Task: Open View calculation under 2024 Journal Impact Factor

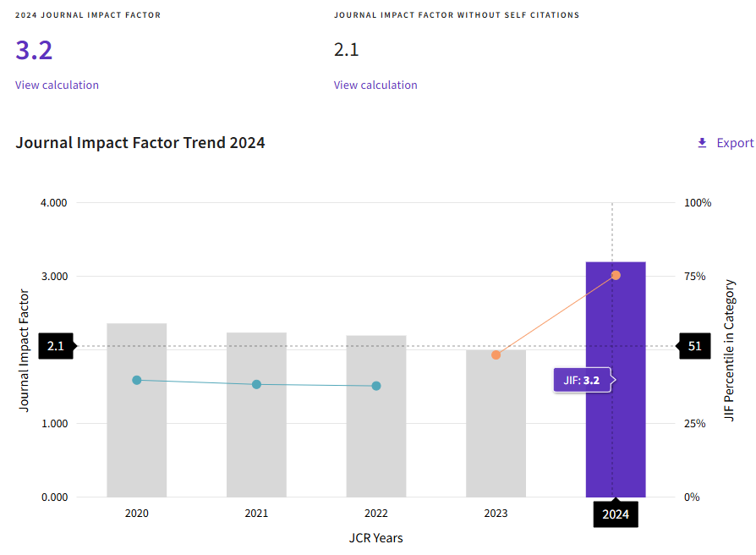Action: (x=57, y=85)
